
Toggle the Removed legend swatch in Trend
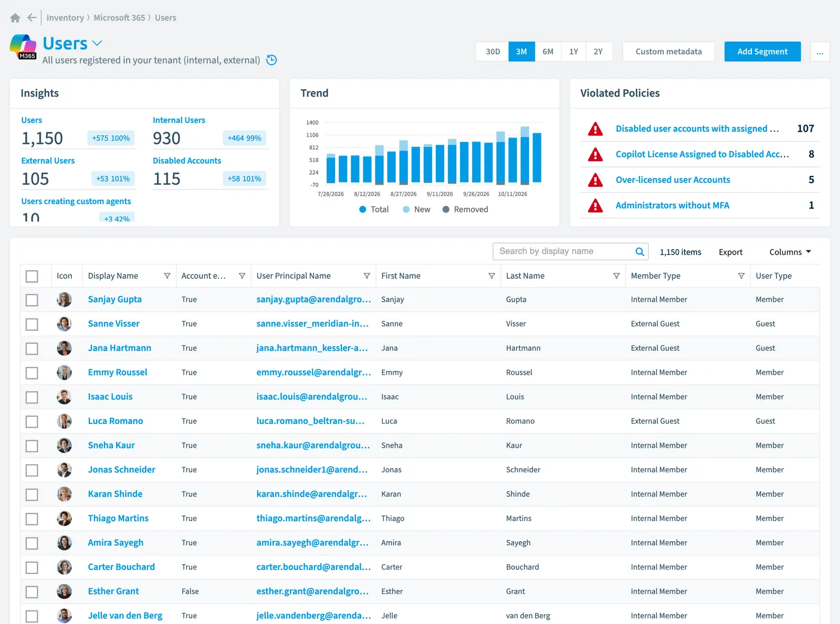446,209
